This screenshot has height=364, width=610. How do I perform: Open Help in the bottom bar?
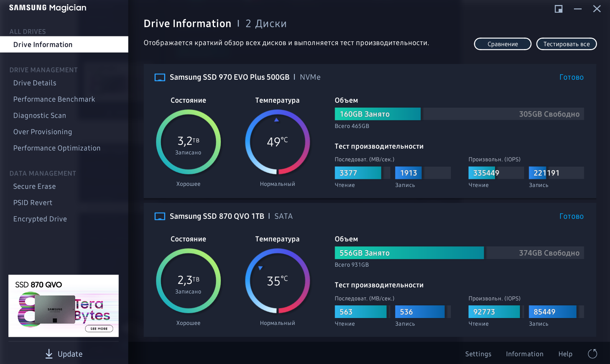pyautogui.click(x=565, y=354)
